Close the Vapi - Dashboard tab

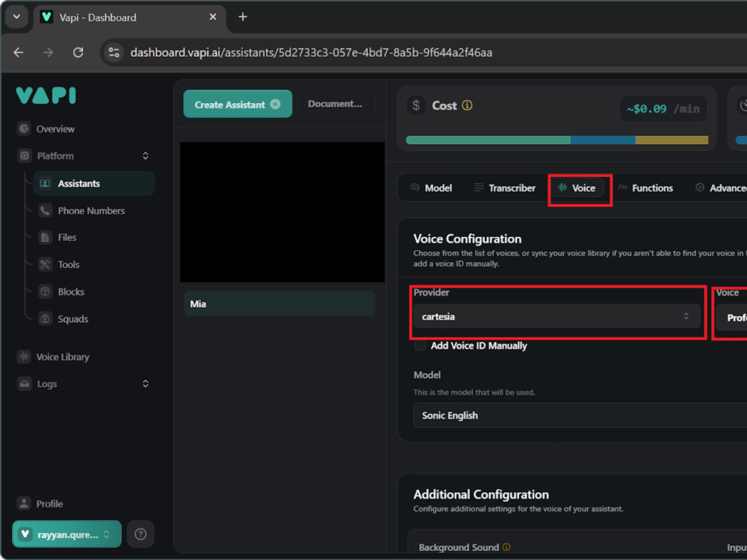click(212, 17)
